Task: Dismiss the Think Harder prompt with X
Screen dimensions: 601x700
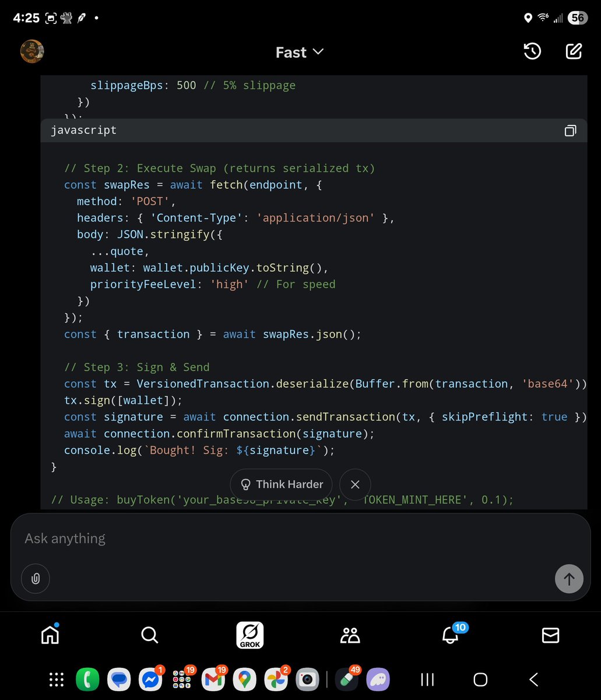Action: click(x=355, y=484)
